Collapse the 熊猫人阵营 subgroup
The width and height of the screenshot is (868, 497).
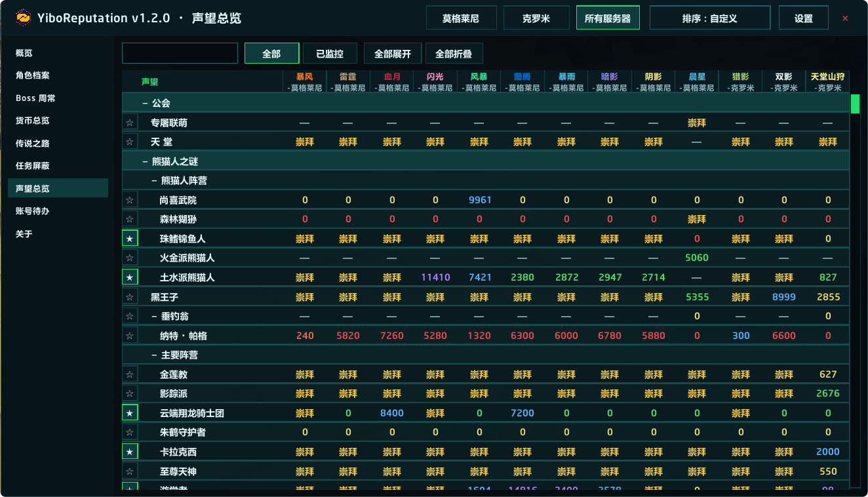[x=154, y=180]
